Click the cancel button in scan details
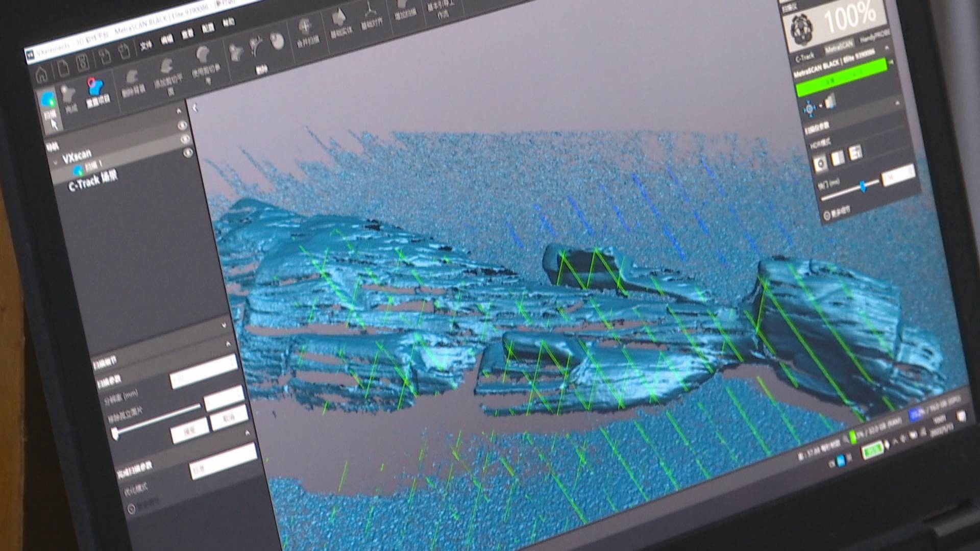 coord(228,418)
